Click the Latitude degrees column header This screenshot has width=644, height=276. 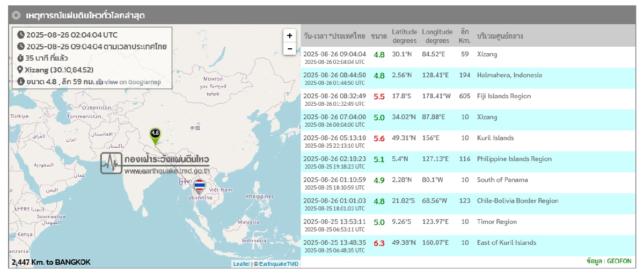(405, 36)
